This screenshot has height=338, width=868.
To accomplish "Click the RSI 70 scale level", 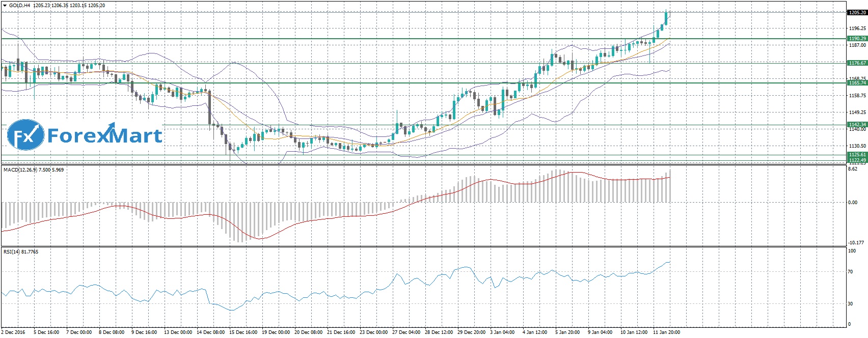I will coord(850,272).
